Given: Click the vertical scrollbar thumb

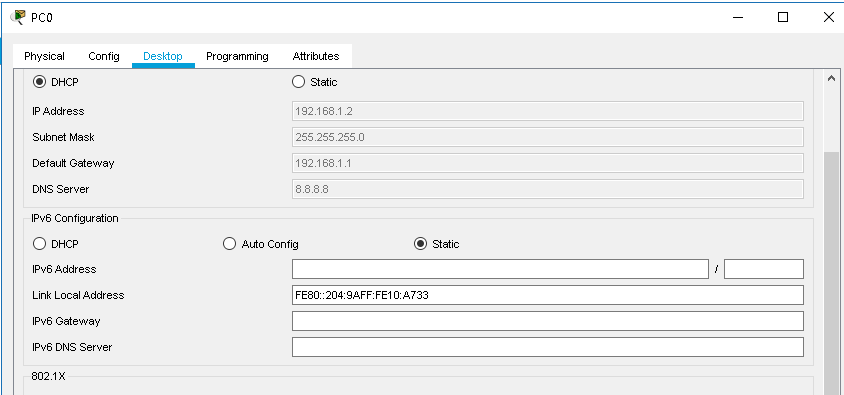Looking at the screenshot, I should pos(831,274).
